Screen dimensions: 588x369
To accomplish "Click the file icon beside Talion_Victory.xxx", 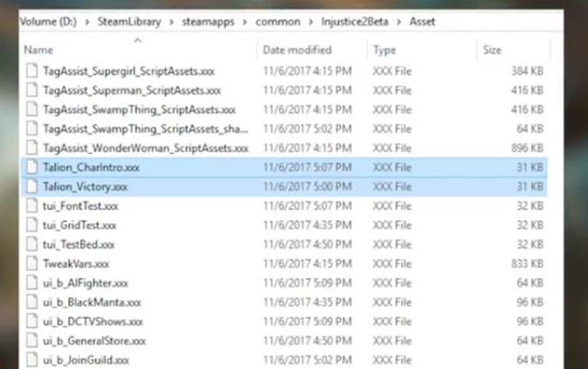I will (x=32, y=187).
